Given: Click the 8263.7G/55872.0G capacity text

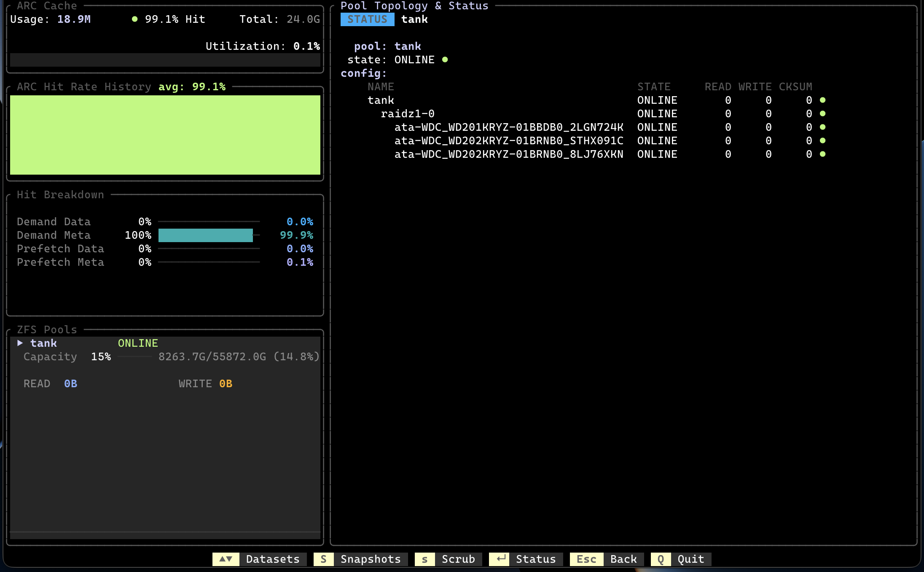Looking at the screenshot, I should (x=212, y=356).
